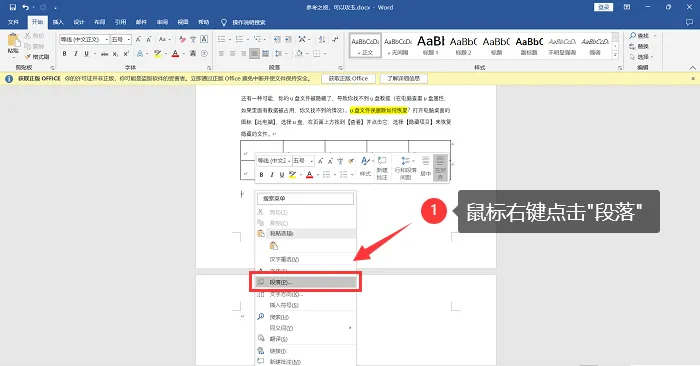Click the 了解详细信息 button in yellow bar
The image size is (700, 366).
pos(403,79)
